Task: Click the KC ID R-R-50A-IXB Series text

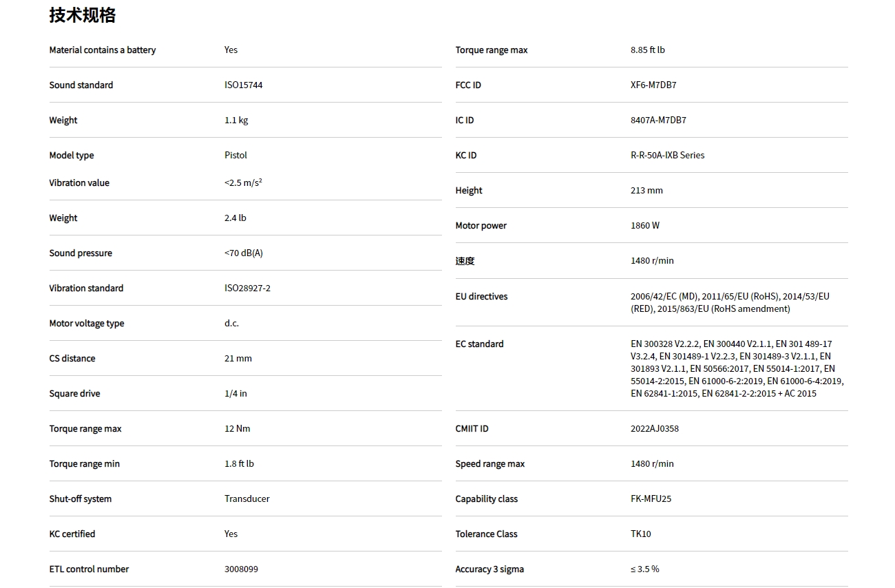Action: point(667,156)
